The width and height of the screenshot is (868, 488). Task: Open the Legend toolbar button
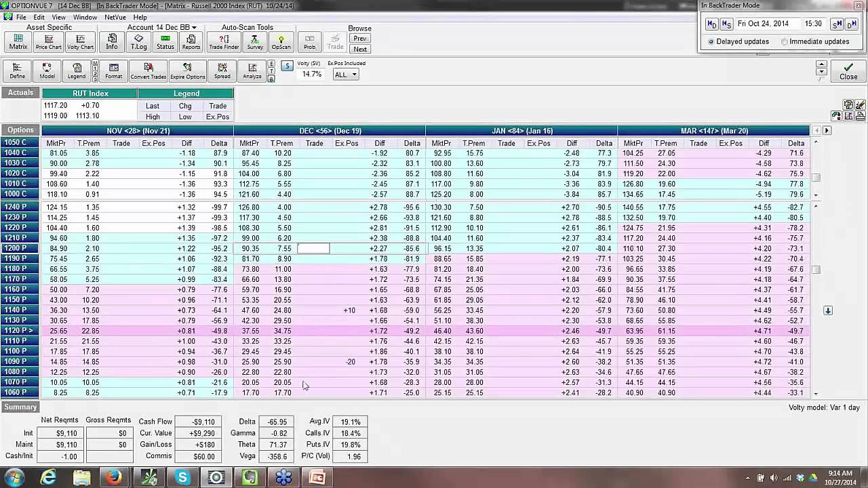point(77,71)
